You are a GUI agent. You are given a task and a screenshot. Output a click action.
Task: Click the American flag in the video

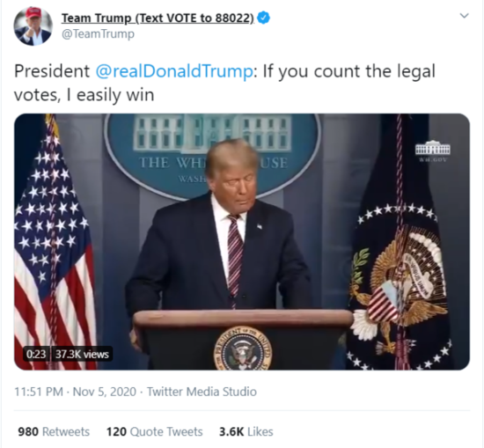[53, 241]
